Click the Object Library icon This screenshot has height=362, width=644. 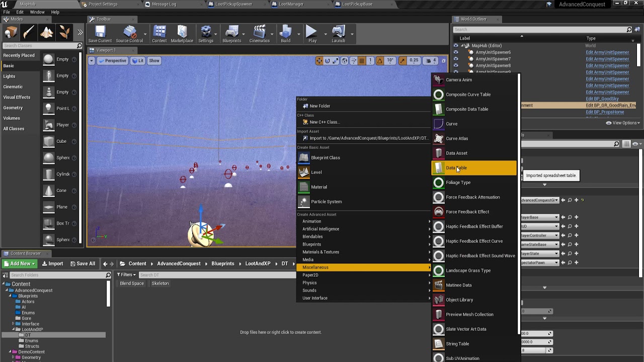pos(439,300)
